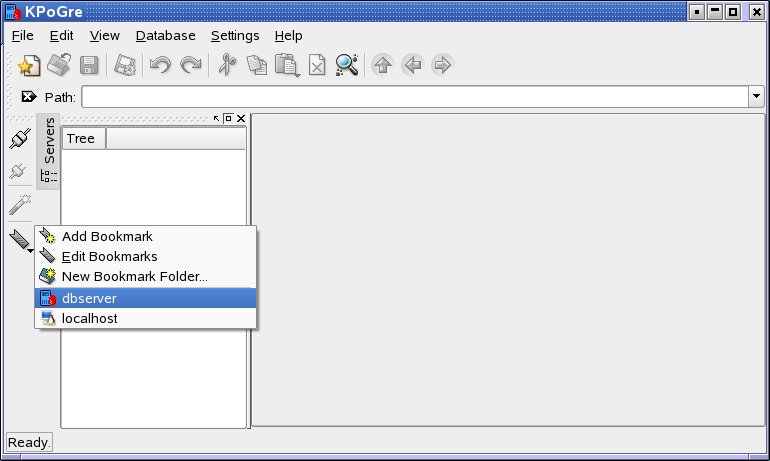Click the redo arrow icon
Screen dimensions: 770x461
pyautogui.click(x=190, y=66)
